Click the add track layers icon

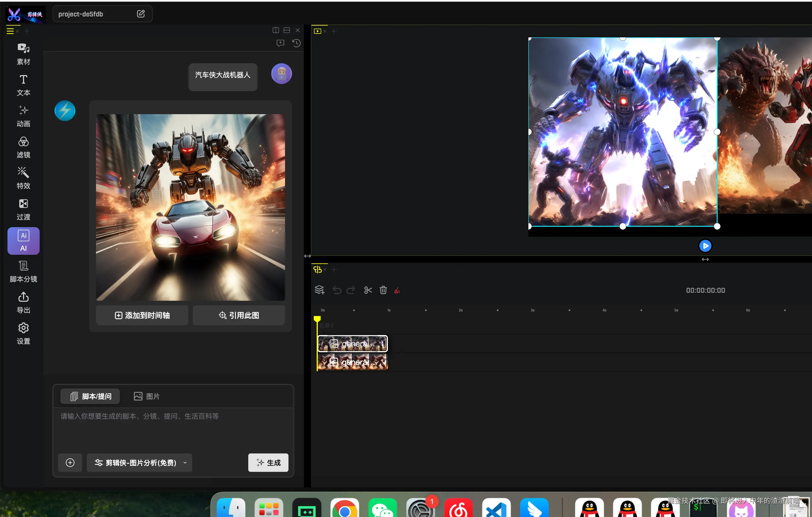319,290
